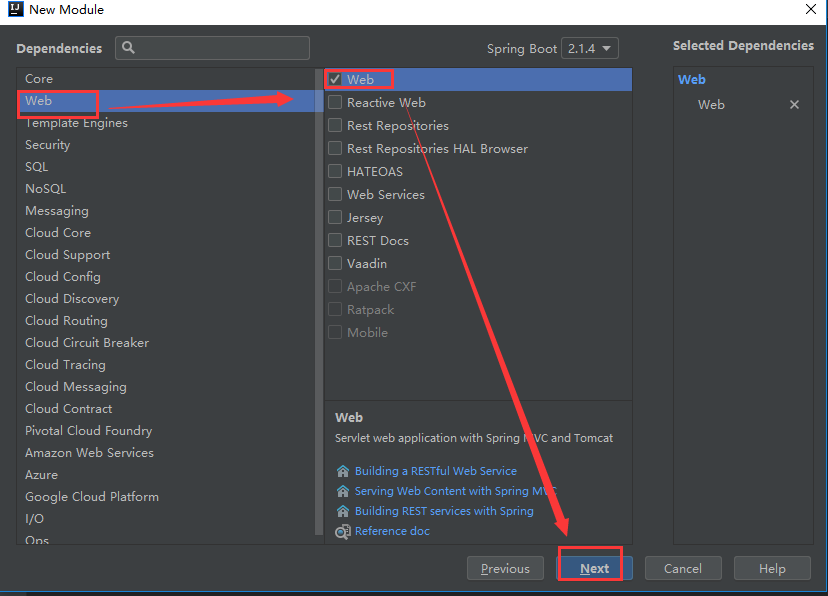
Task: Open Serving Web Content with Spring MVC link
Action: click(455, 491)
